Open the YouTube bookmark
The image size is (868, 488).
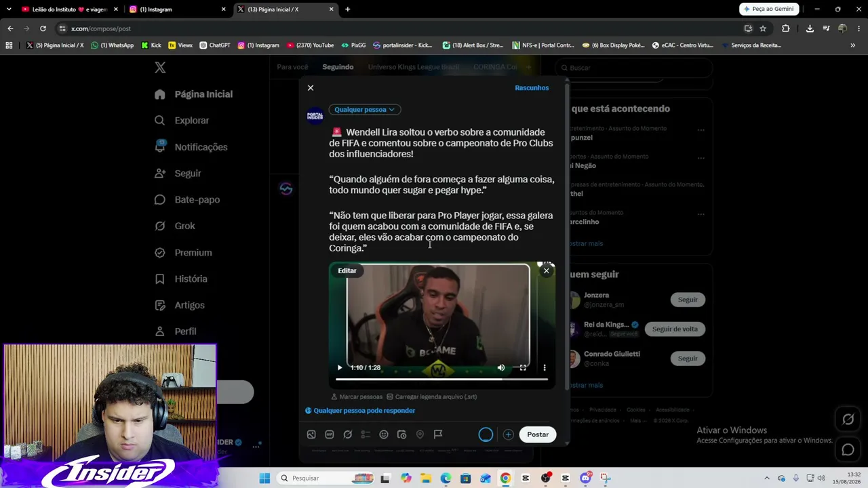[x=310, y=45]
